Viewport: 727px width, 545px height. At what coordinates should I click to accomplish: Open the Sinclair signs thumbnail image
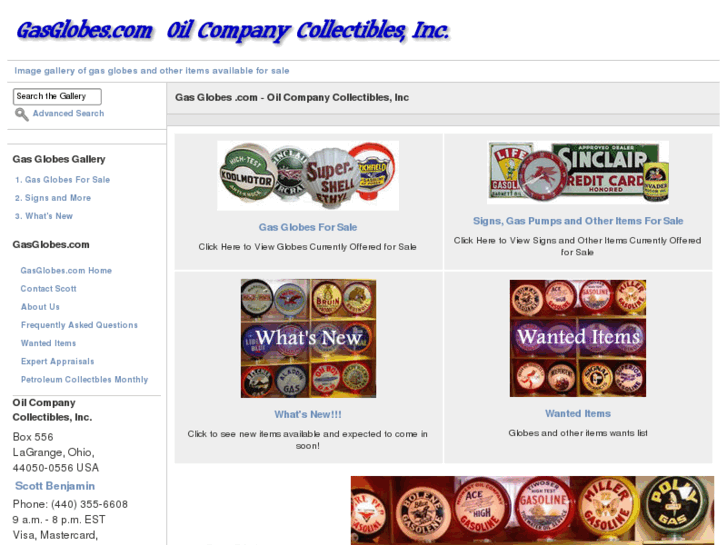coord(578,173)
